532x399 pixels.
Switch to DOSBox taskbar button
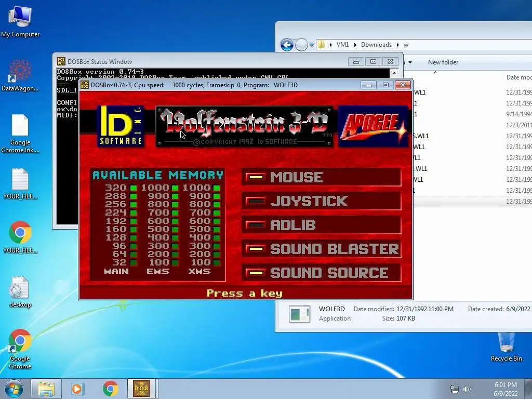point(141,389)
